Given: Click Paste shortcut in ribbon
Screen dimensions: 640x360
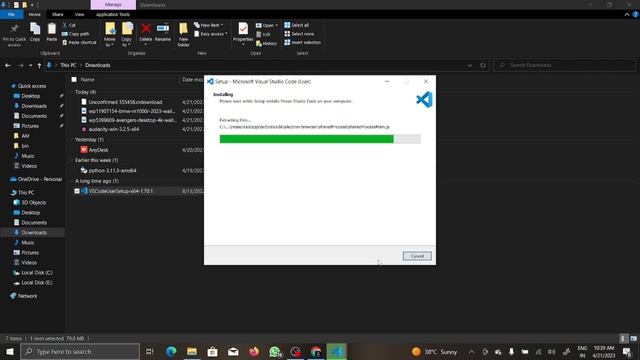Looking at the screenshot, I should [80, 42].
